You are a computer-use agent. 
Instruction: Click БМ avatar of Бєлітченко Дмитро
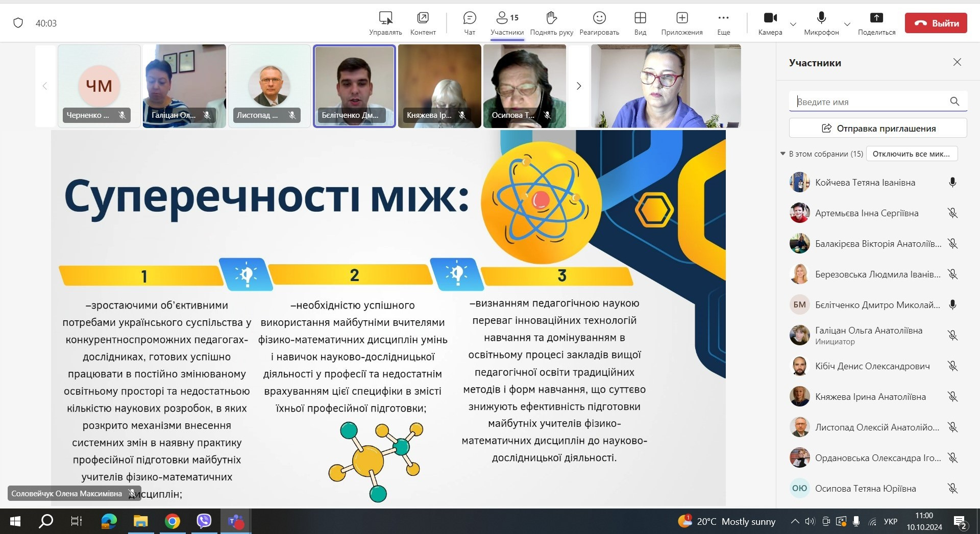coord(799,305)
